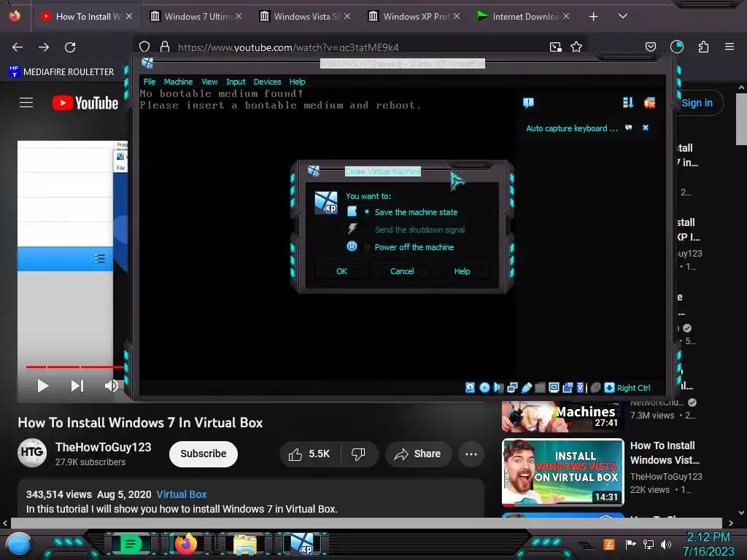747x560 pixels.
Task: Open VirtualBox Machine menu
Action: 178,82
